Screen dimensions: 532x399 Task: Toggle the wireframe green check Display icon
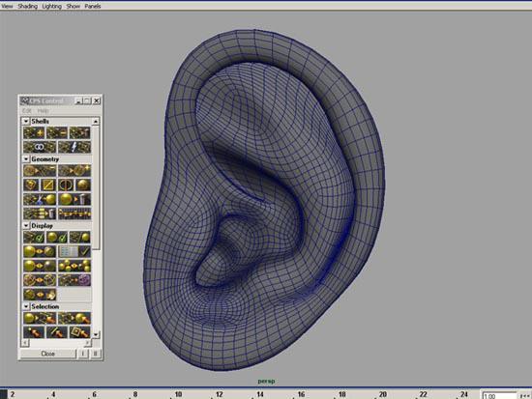[x=34, y=237]
